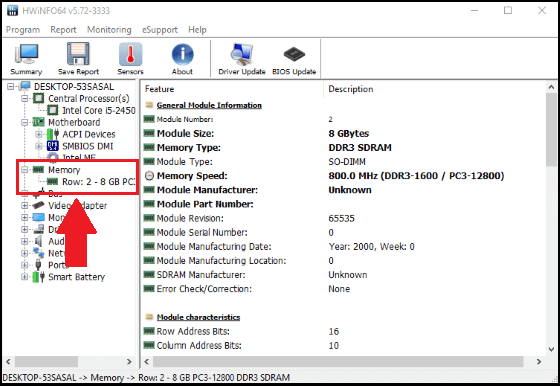Select the Error Check/Correction row
560x386 pixels.
[x=344, y=289]
